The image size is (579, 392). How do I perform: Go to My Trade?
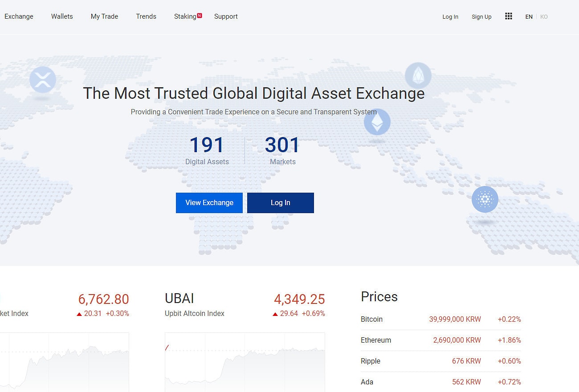point(104,16)
